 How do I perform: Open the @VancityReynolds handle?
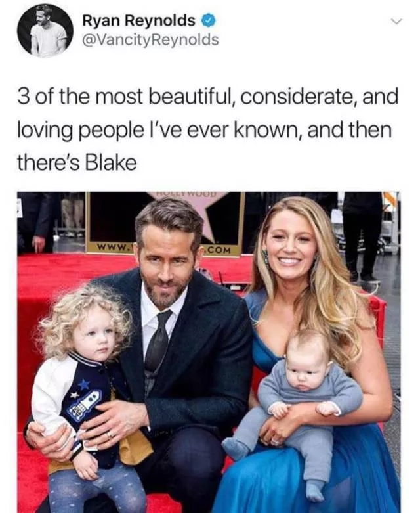150,40
